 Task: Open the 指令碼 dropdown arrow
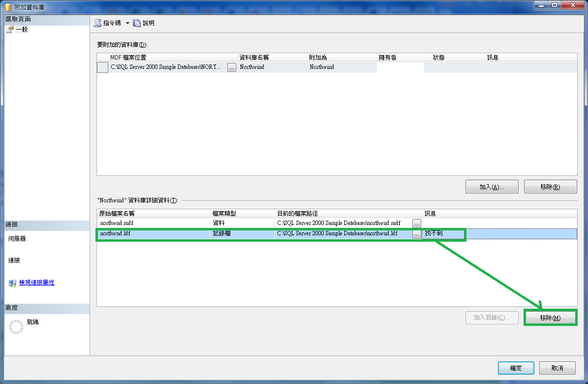[x=128, y=23]
